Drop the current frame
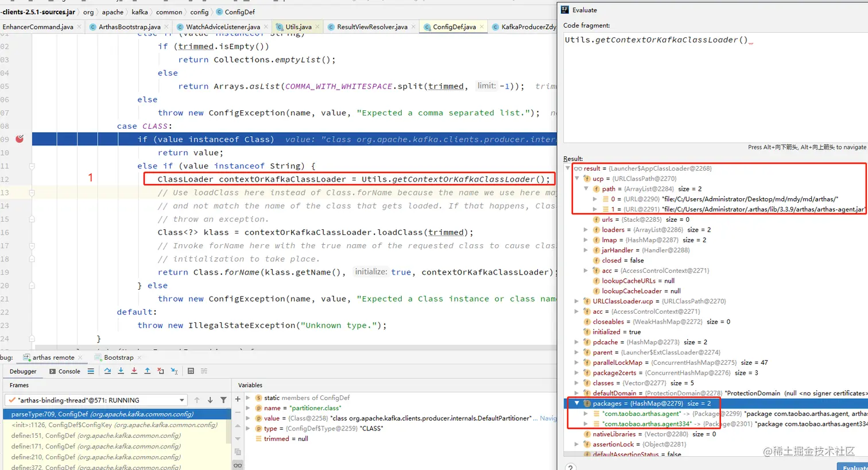This screenshot has height=470, width=868. [161, 371]
